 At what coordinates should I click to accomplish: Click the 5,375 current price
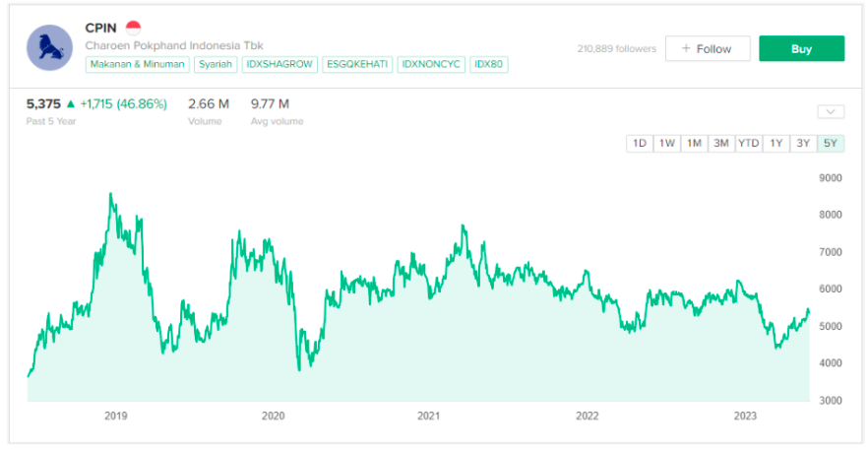tap(43, 103)
